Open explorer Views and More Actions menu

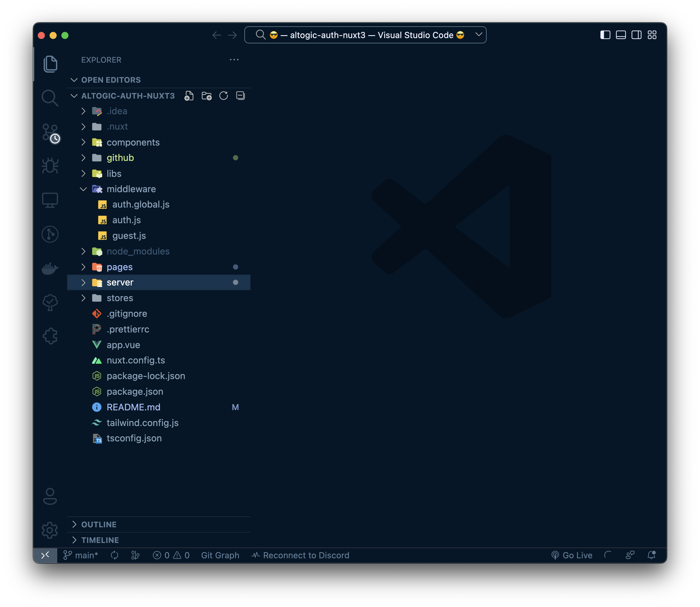(234, 60)
